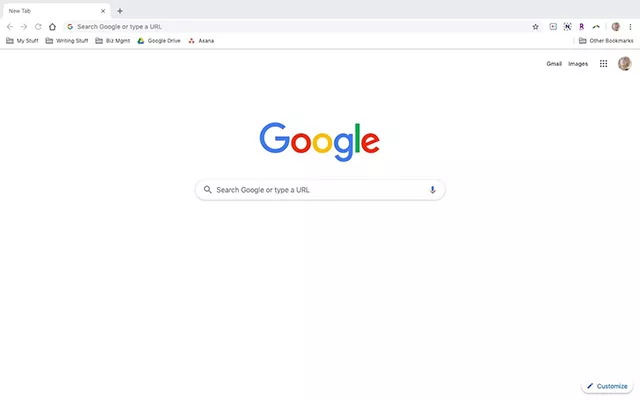Bookmark this tab with the star icon
The width and height of the screenshot is (640, 400).
pos(536,27)
